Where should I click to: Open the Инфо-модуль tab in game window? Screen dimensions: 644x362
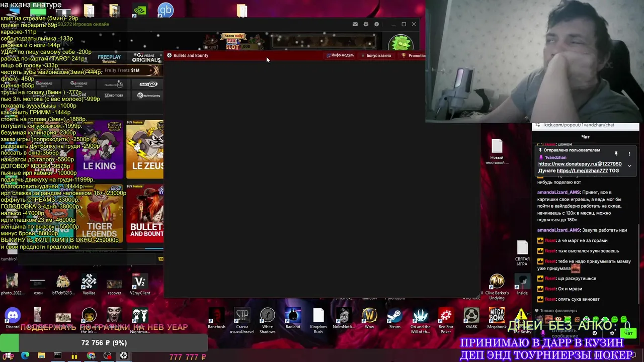340,55
